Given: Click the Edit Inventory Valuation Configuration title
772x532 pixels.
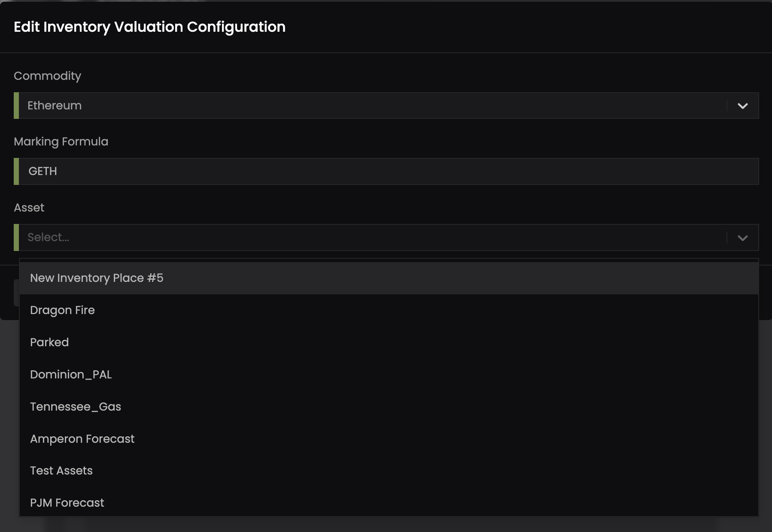Looking at the screenshot, I should pos(149,27).
